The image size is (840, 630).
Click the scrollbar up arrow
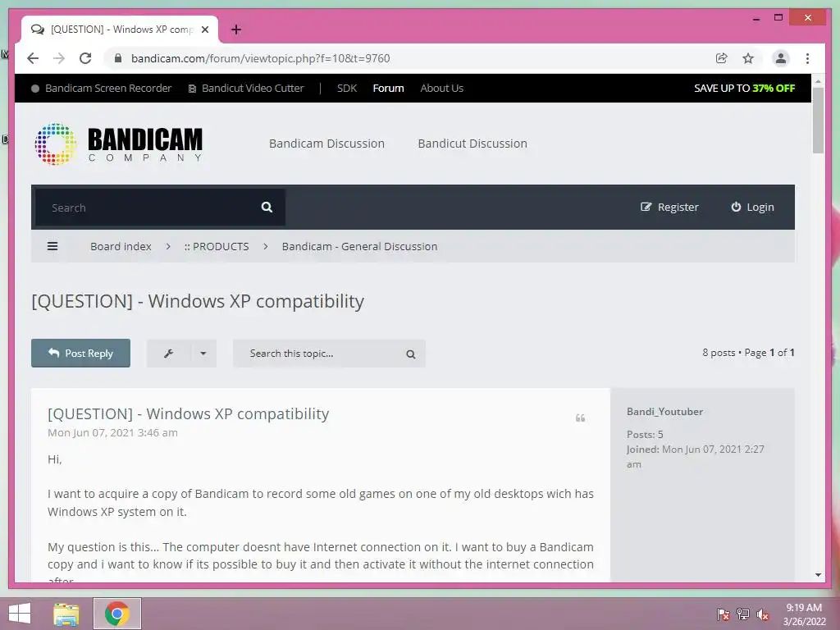pos(818,81)
